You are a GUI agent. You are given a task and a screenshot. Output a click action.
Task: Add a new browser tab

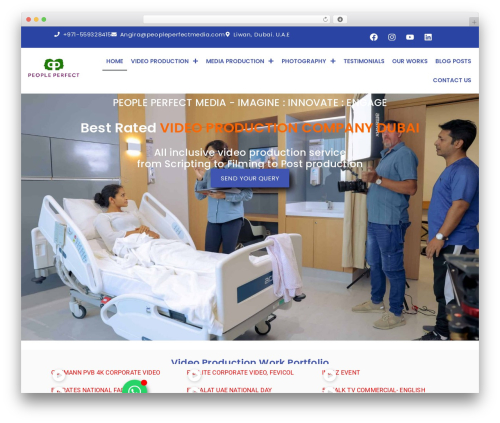(474, 22)
